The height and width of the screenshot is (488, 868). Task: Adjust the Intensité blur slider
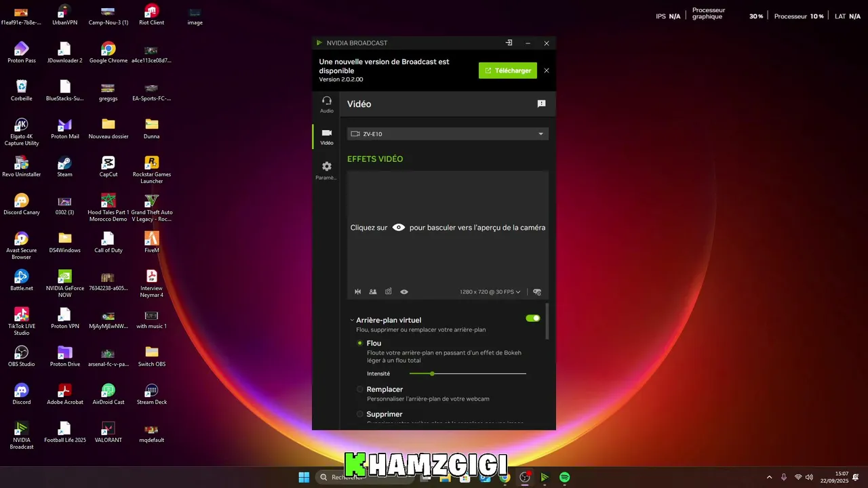pyautogui.click(x=468, y=373)
